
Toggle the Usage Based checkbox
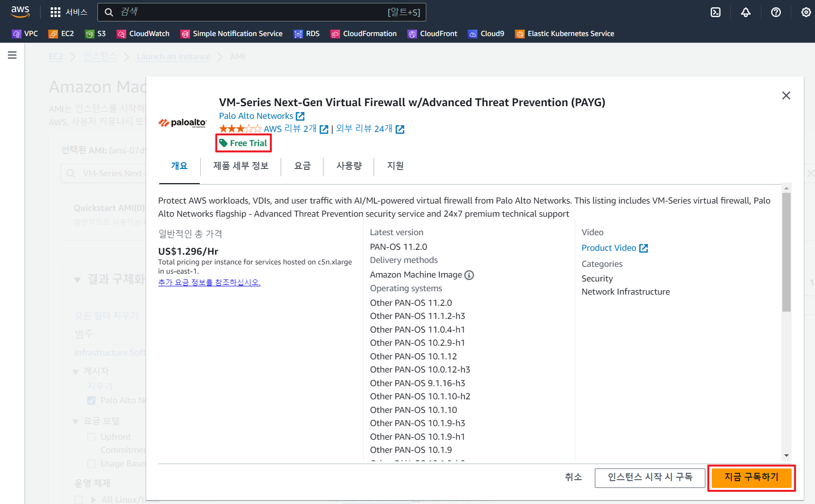91,464
